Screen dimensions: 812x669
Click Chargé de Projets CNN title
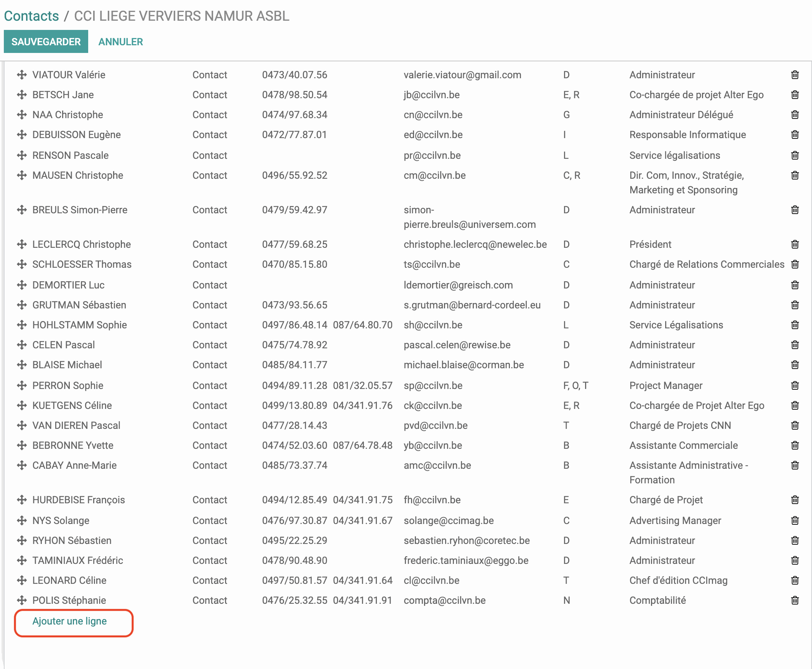(x=680, y=425)
